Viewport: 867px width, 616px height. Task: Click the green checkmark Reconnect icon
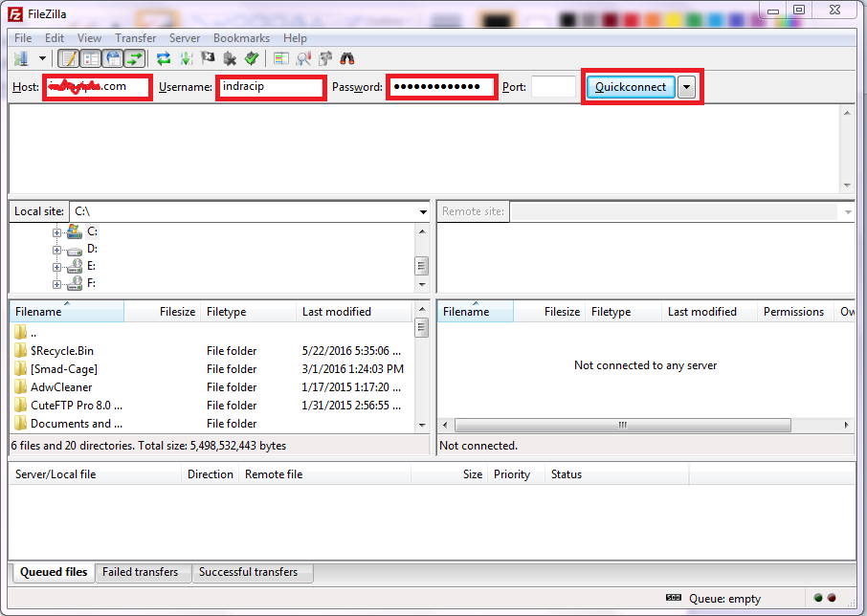coord(252,58)
